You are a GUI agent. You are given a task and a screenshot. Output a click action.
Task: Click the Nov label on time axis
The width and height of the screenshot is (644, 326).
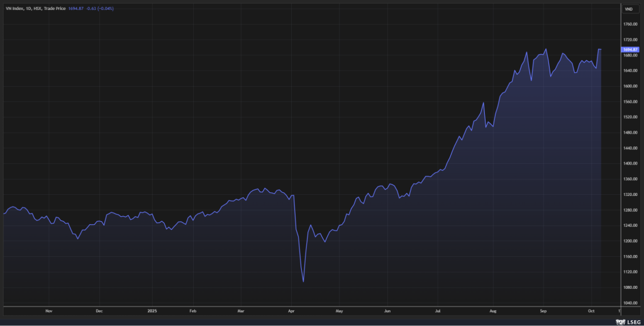pyautogui.click(x=48, y=310)
